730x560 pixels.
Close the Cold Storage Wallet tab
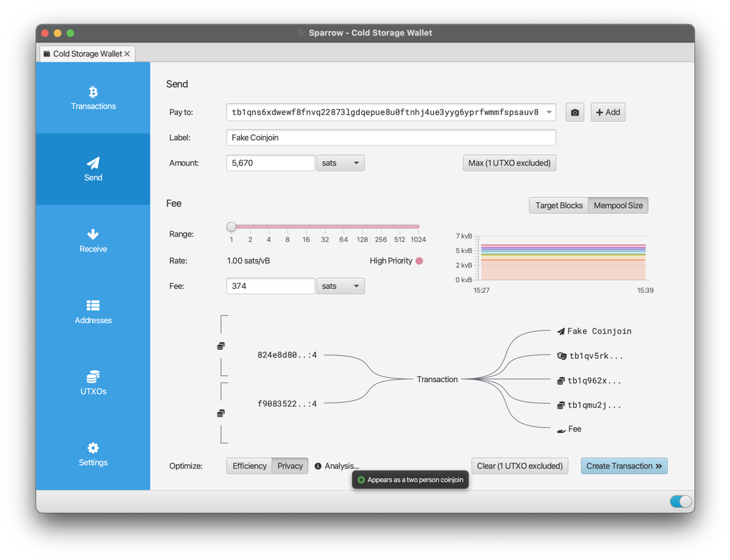(127, 54)
